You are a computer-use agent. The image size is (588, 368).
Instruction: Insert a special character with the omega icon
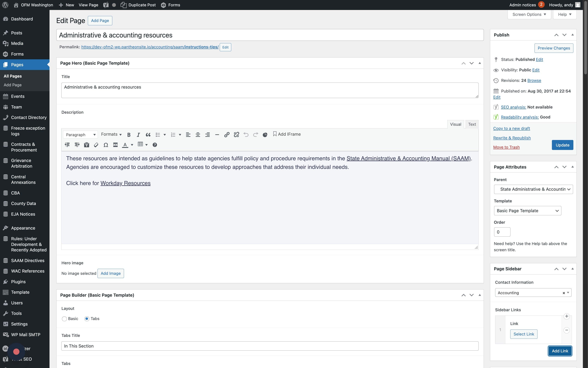106,145
